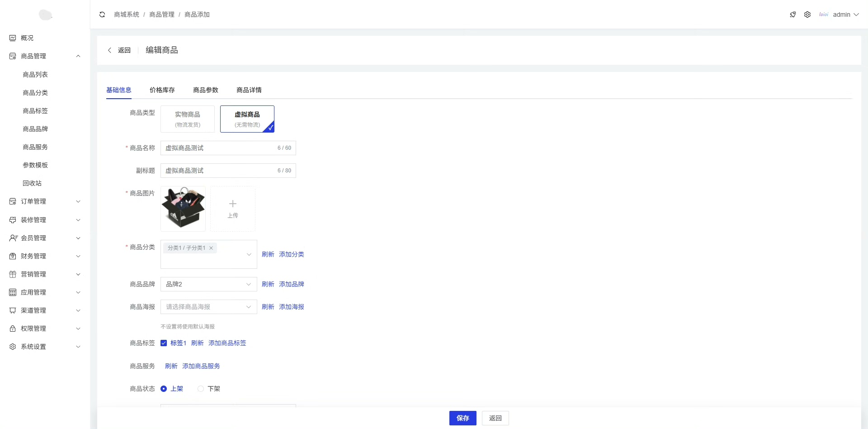Screen dimensions: 868x429
Task: Click the 概况 overview sidebar icon
Action: pyautogui.click(x=13, y=38)
